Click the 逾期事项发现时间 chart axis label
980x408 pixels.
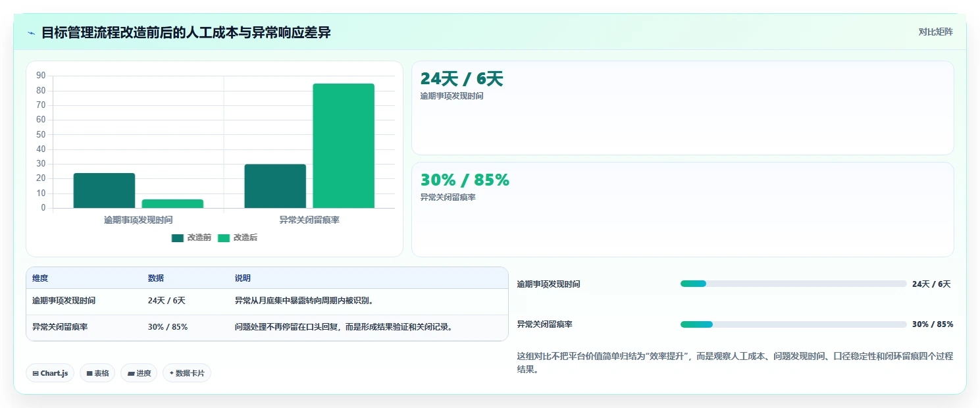(x=138, y=220)
